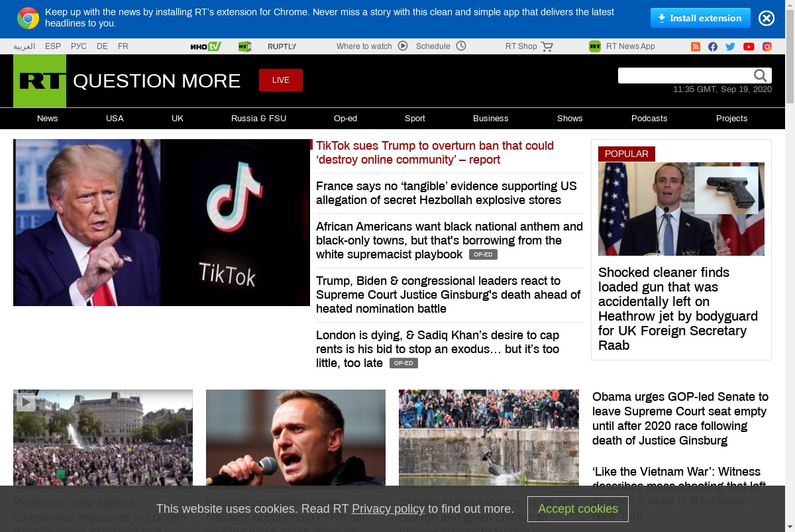Image resolution: width=795 pixels, height=532 pixels.
Task: Click the search magnifier icon
Action: tap(761, 76)
